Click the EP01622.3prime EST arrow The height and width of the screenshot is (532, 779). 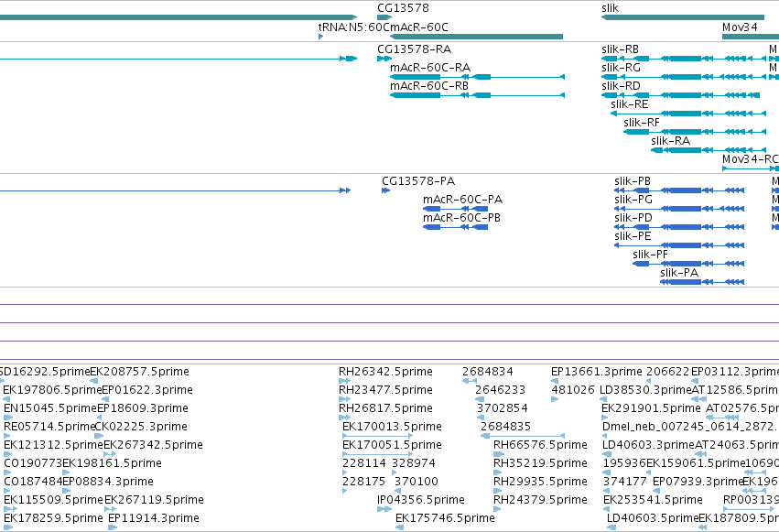click(x=105, y=399)
